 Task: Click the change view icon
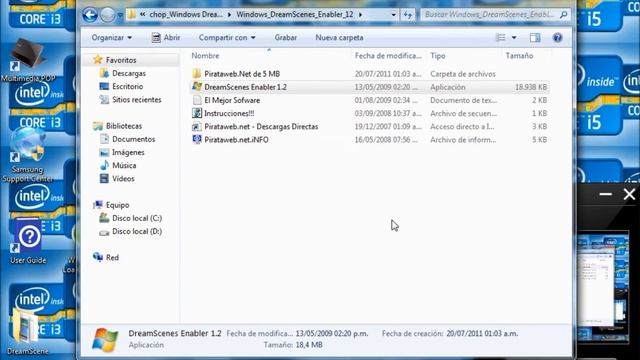pos(500,38)
